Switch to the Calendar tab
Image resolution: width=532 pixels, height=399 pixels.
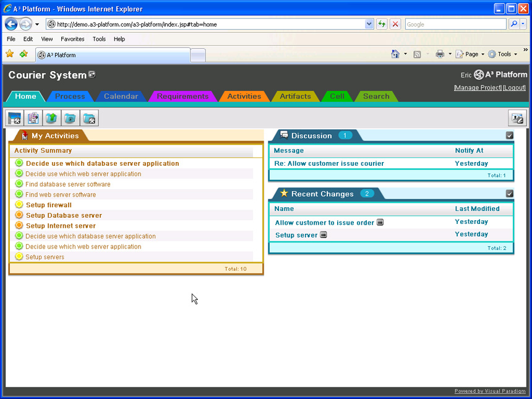pos(121,97)
